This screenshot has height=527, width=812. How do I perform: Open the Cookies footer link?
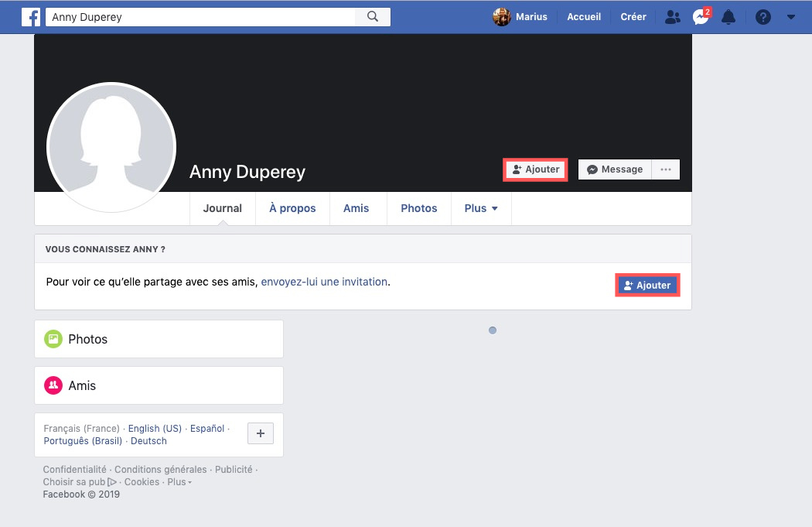tap(142, 482)
